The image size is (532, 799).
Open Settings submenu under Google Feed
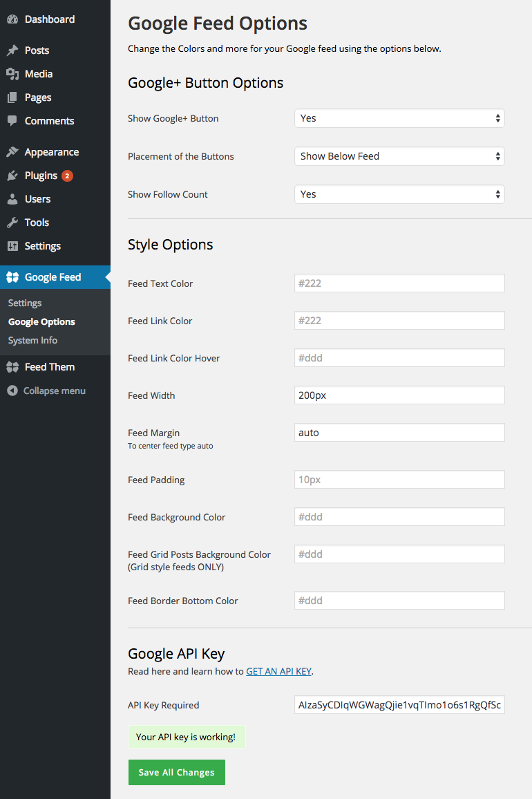point(25,303)
